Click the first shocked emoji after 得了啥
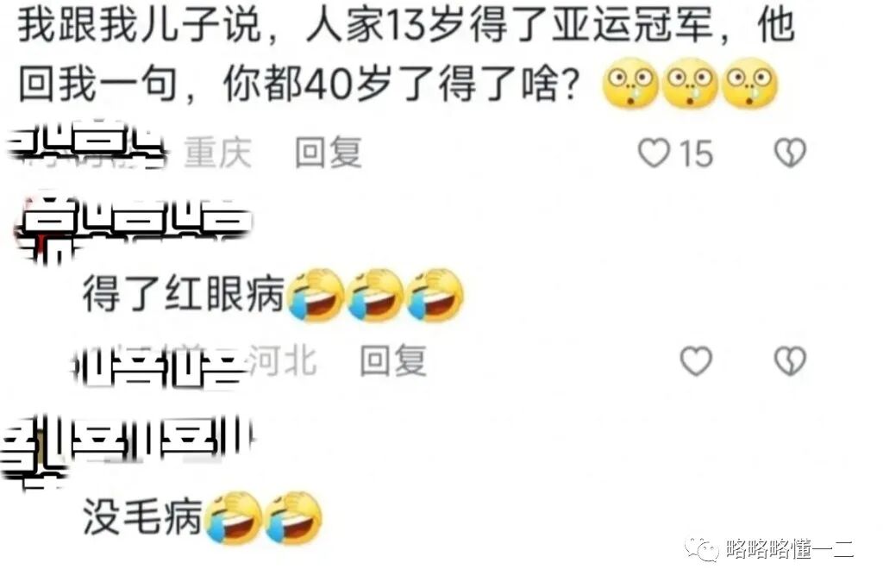Viewport: 883px width, 588px height. [630, 84]
